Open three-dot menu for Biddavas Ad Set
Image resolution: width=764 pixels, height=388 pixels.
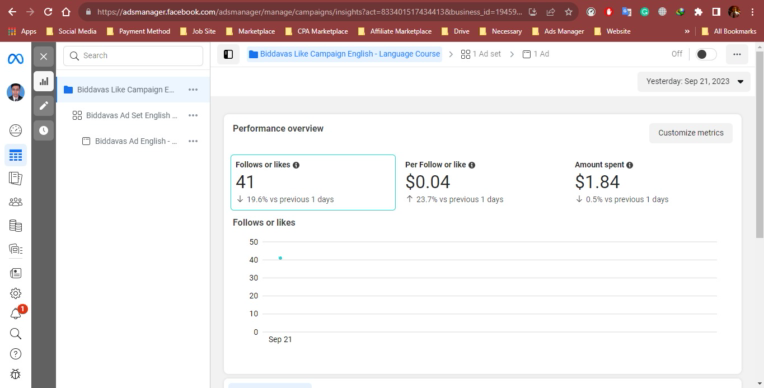tap(193, 116)
